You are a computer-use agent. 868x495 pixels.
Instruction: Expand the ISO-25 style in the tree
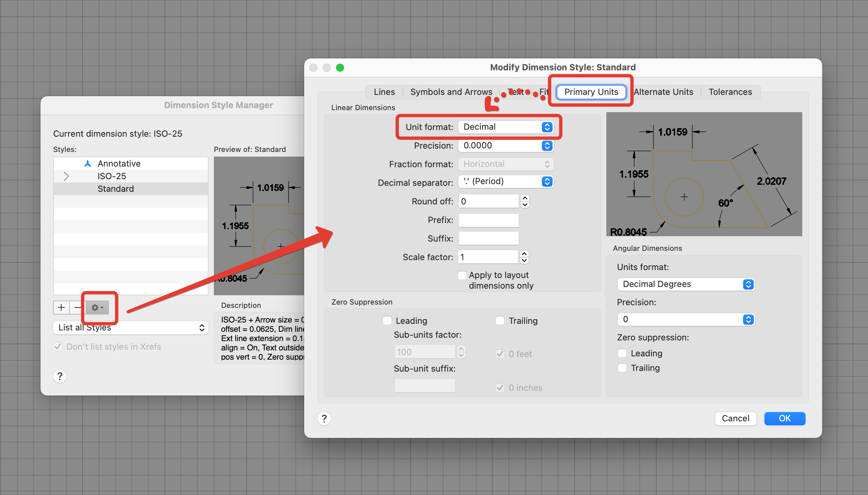click(66, 176)
